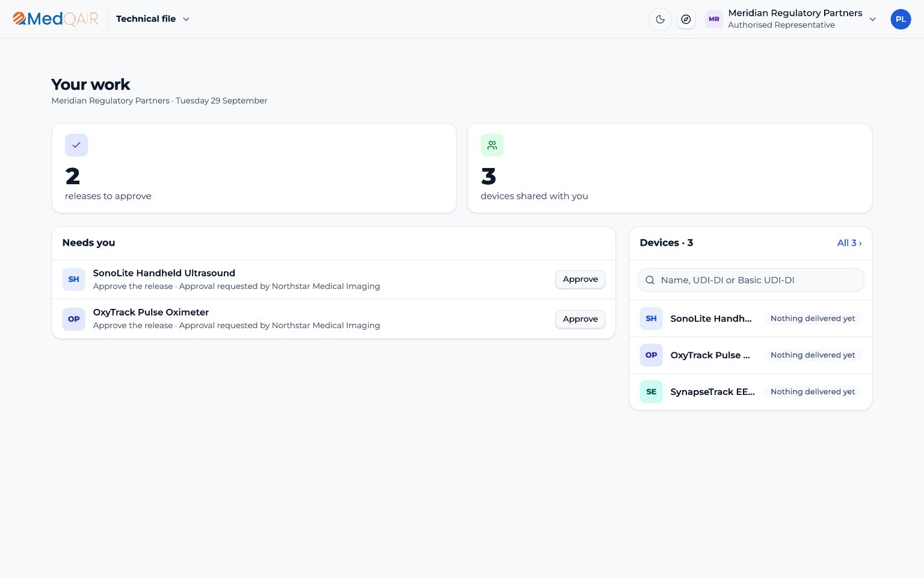Open SynapseTrack EE... device row
The width and height of the screenshot is (924, 578).
click(x=751, y=392)
